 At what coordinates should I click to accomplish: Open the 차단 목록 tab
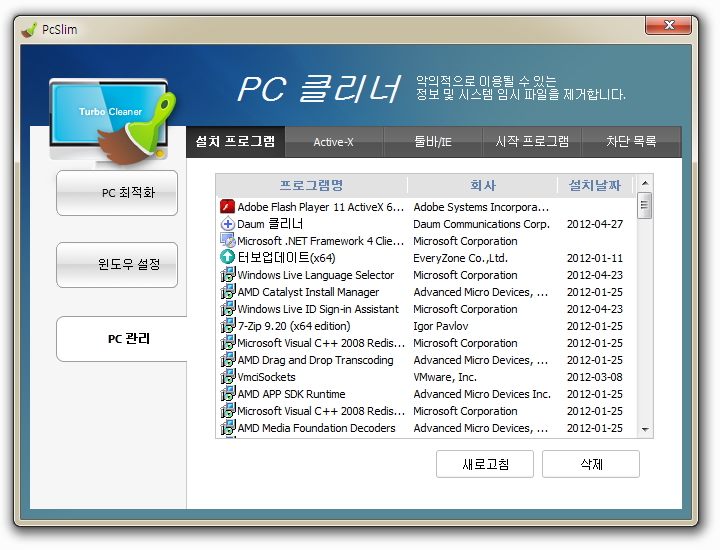(x=630, y=142)
